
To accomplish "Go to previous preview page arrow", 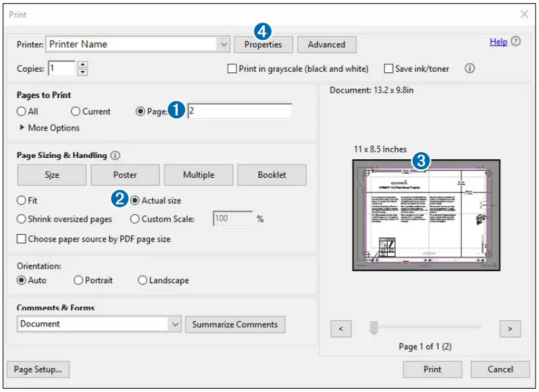I will (x=341, y=328).
